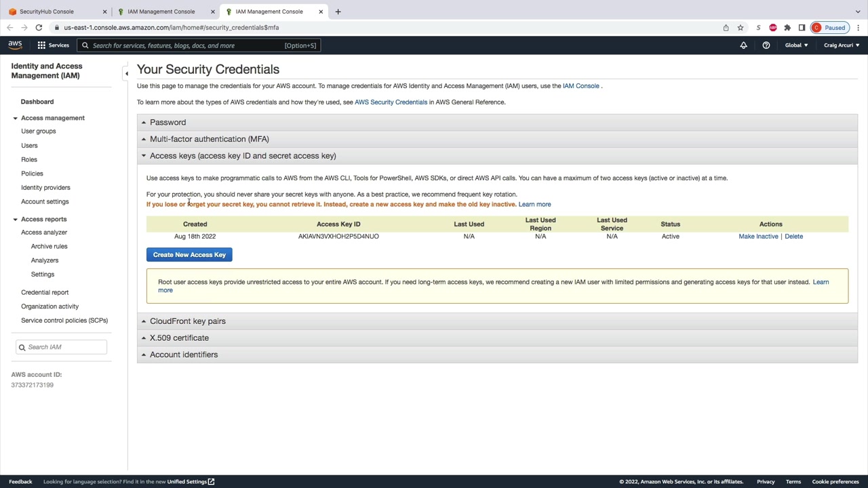Viewport: 868px width, 488px height.
Task: Open Identity providers in sidebar
Action: (x=45, y=188)
